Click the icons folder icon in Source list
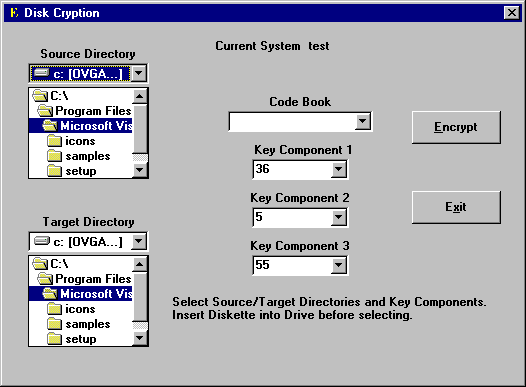 pyautogui.click(x=54, y=141)
